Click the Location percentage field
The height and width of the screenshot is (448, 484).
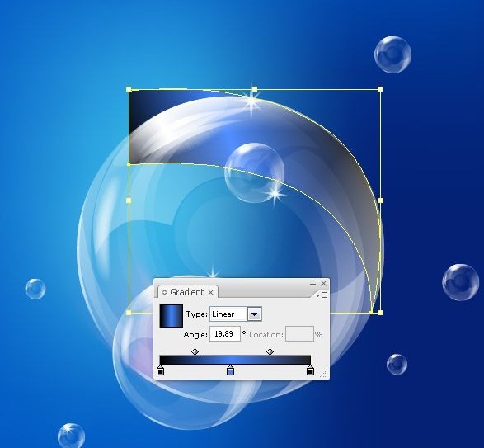pos(300,334)
